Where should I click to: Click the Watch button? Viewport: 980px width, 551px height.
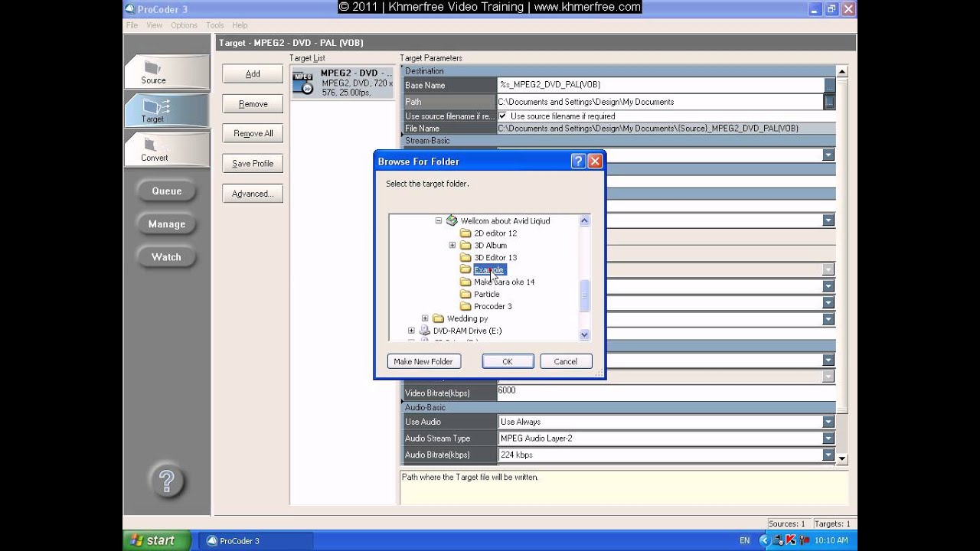166,257
